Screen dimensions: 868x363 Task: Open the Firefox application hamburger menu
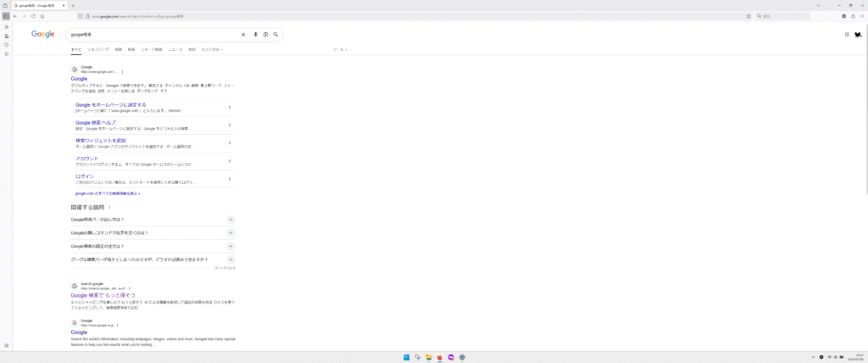pyautogui.click(x=861, y=16)
